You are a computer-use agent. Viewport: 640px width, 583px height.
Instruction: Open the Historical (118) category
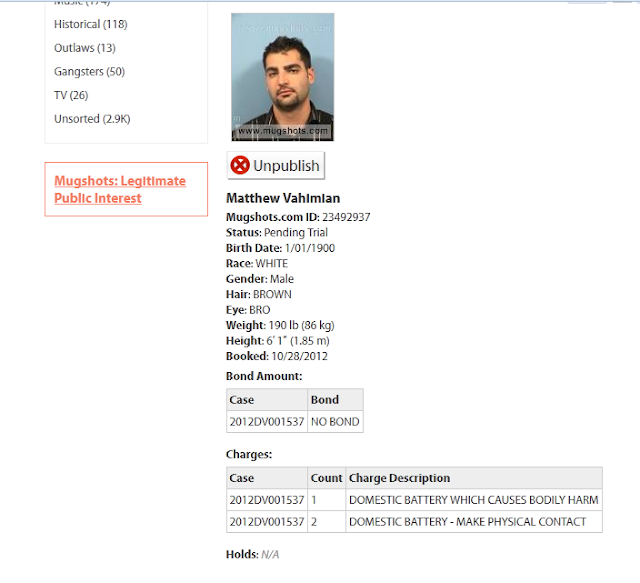click(91, 24)
